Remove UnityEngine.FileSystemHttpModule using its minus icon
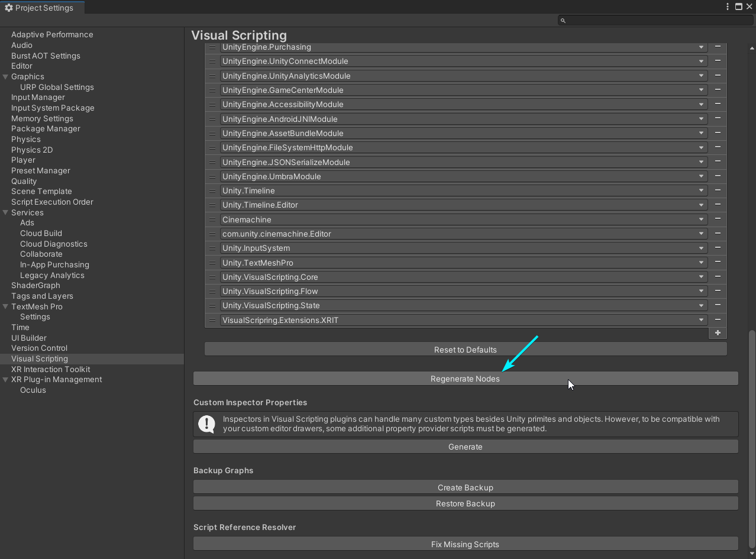The height and width of the screenshot is (559, 756). click(718, 147)
